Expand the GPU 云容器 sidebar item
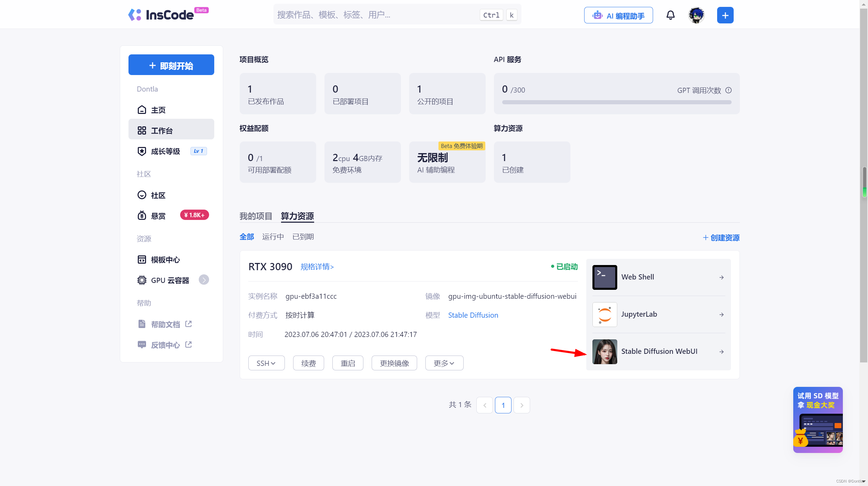The height and width of the screenshot is (486, 868). click(204, 280)
